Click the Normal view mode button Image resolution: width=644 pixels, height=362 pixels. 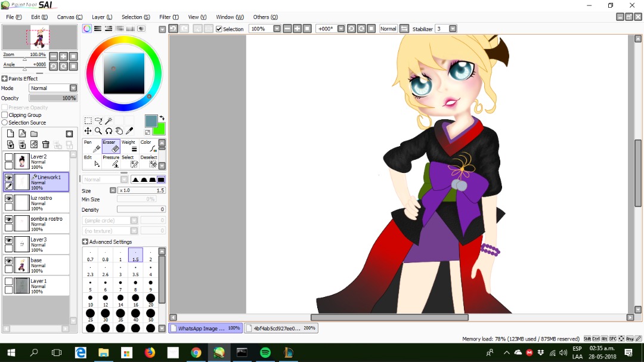pyautogui.click(x=388, y=29)
